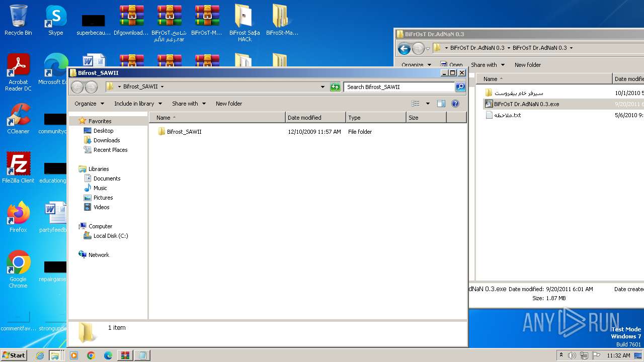Open Microsoft Edge taskbar icon
The width and height of the screenshot is (644, 362).
[x=108, y=355]
